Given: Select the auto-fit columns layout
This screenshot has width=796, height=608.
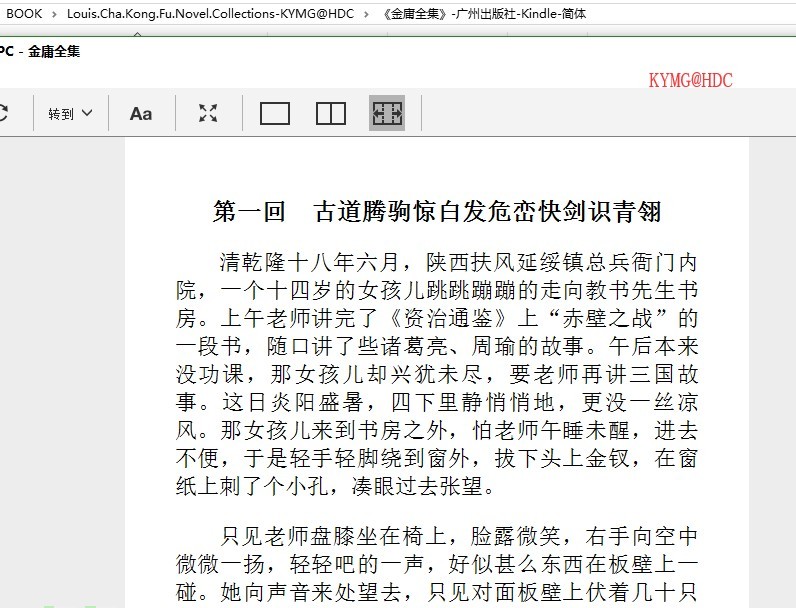Looking at the screenshot, I should (387, 113).
